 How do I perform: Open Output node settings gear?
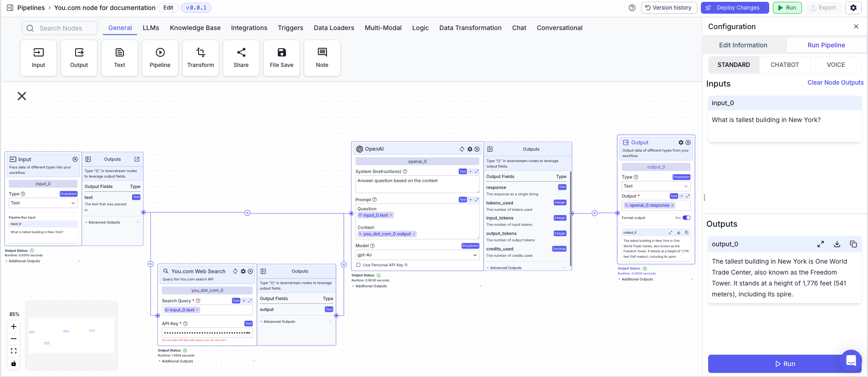(x=681, y=143)
